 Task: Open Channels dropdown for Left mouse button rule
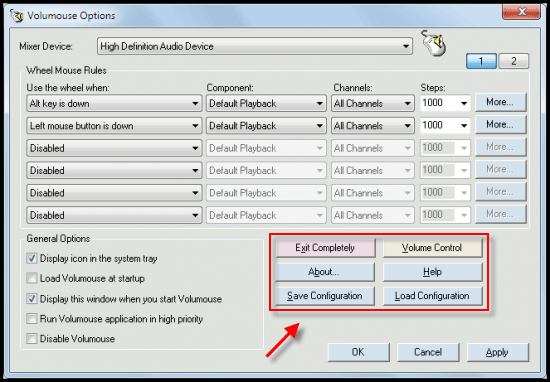(373, 126)
